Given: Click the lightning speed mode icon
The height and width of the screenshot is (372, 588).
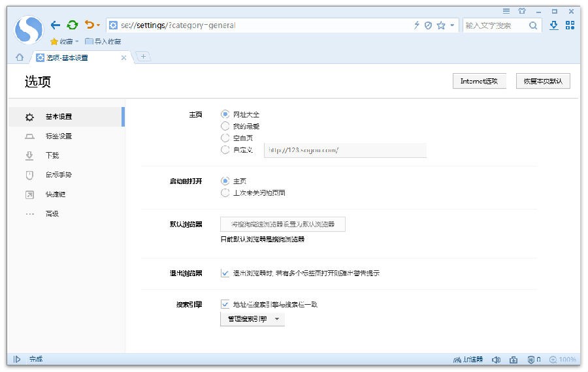Looking at the screenshot, I should pos(417,25).
